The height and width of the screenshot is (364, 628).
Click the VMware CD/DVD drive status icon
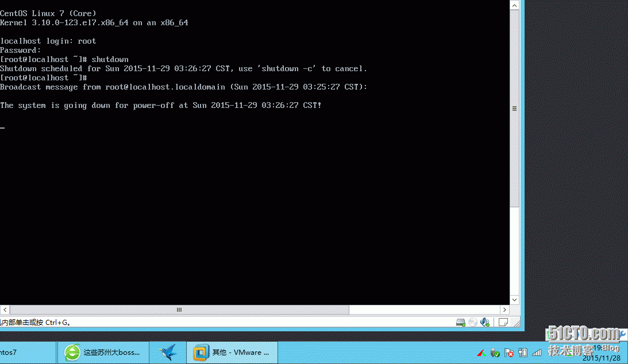[x=473, y=323]
